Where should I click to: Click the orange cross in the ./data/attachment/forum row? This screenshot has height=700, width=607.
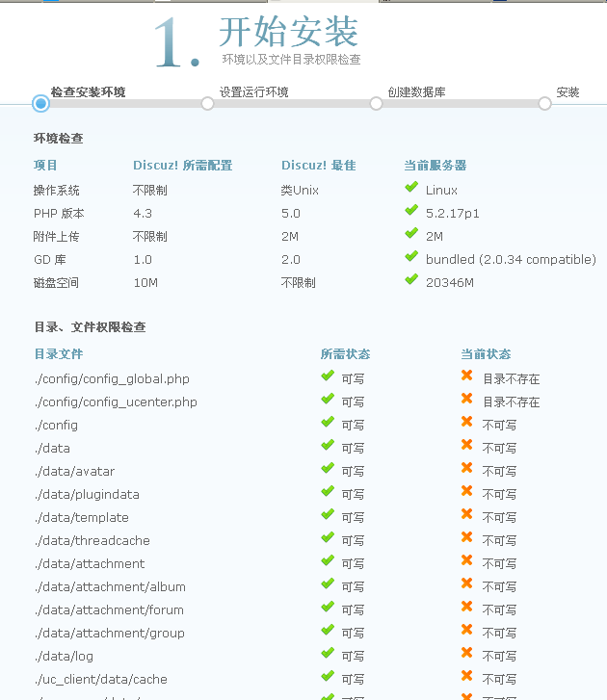click(x=466, y=608)
